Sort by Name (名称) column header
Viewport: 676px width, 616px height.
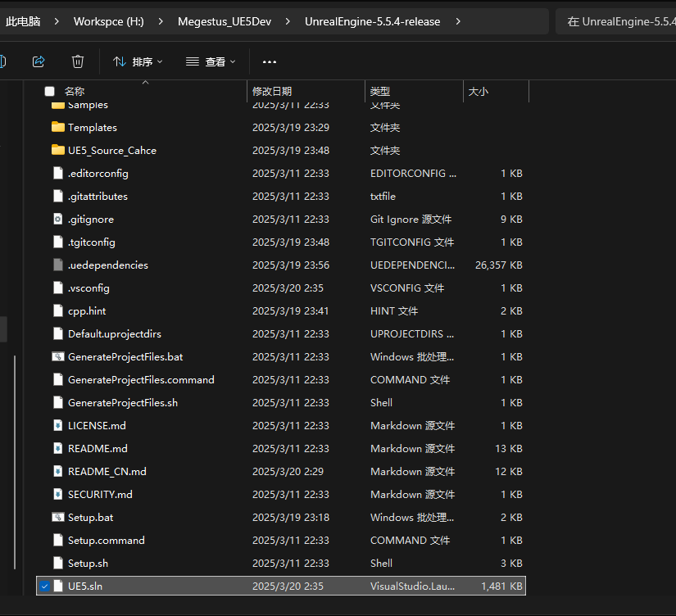coord(75,92)
